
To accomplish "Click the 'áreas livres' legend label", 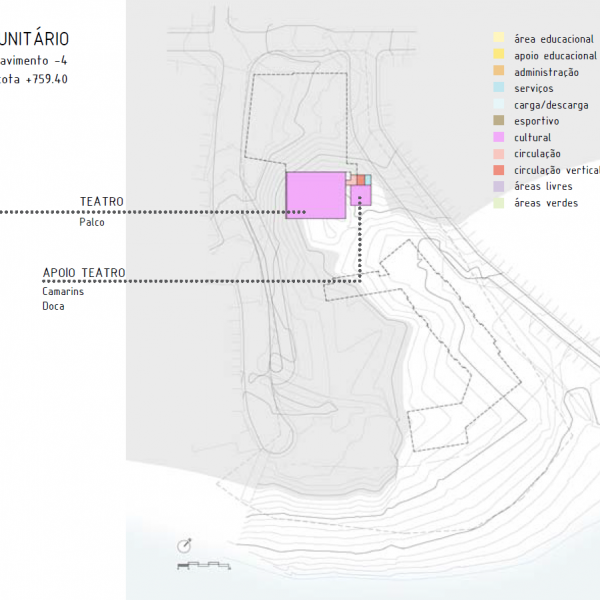I will 543,187.
